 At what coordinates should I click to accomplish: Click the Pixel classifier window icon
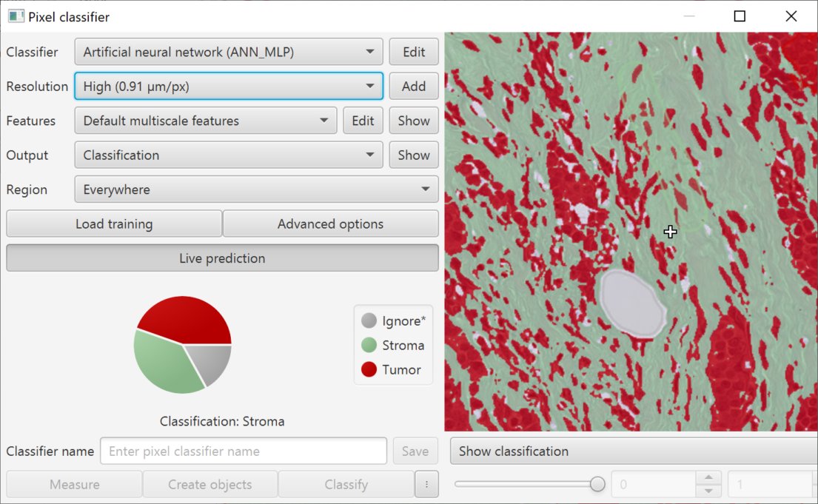click(x=16, y=16)
